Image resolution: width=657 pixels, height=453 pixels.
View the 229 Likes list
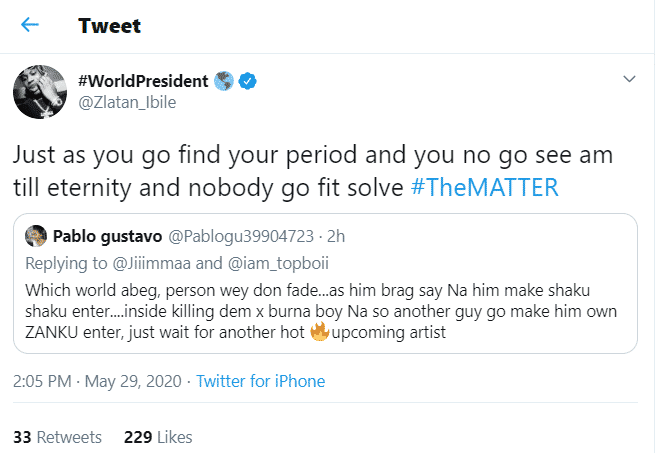[x=158, y=437]
